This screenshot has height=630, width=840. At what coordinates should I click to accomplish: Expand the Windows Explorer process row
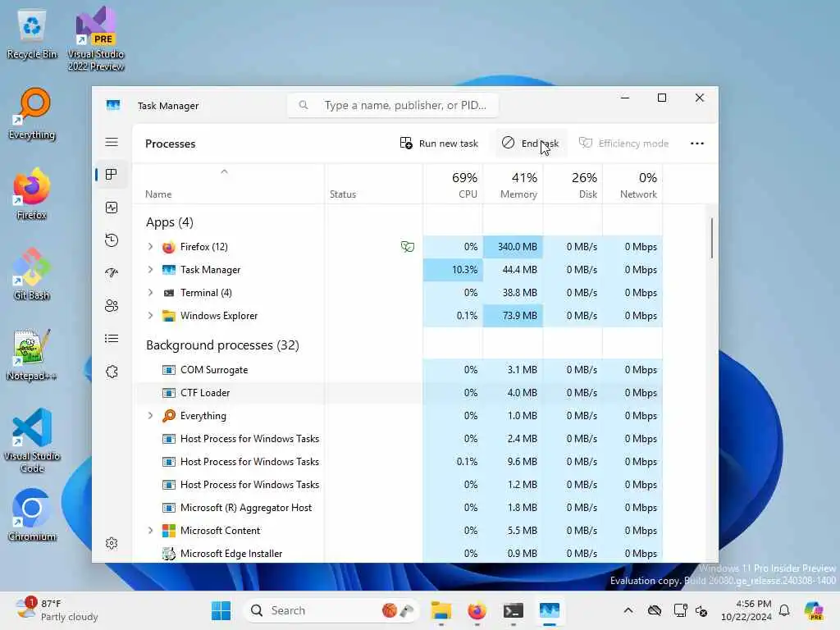151,316
